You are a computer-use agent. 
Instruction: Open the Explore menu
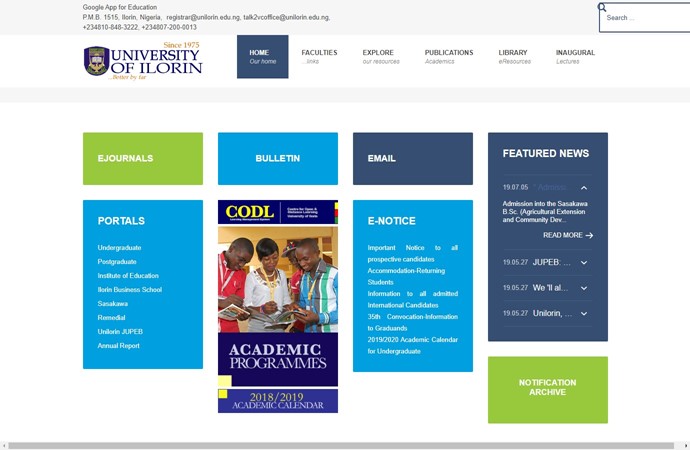coord(381,57)
